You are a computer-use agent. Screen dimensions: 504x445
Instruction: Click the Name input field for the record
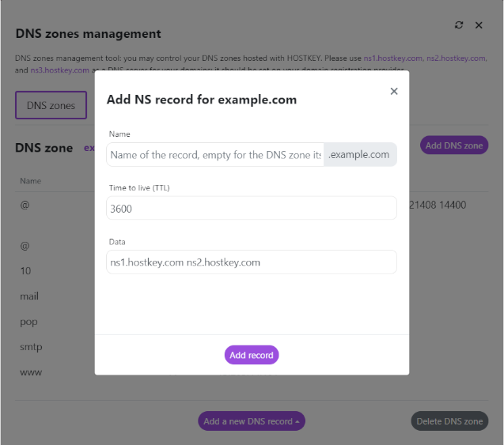215,155
